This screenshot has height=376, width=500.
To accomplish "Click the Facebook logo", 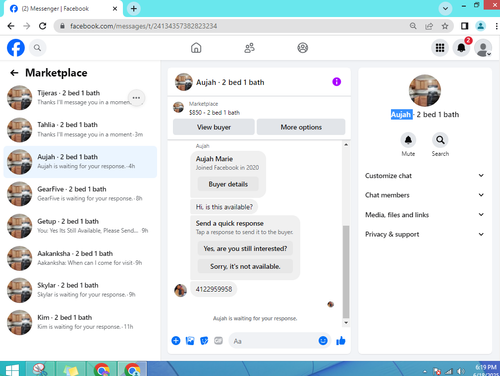I will [16, 48].
